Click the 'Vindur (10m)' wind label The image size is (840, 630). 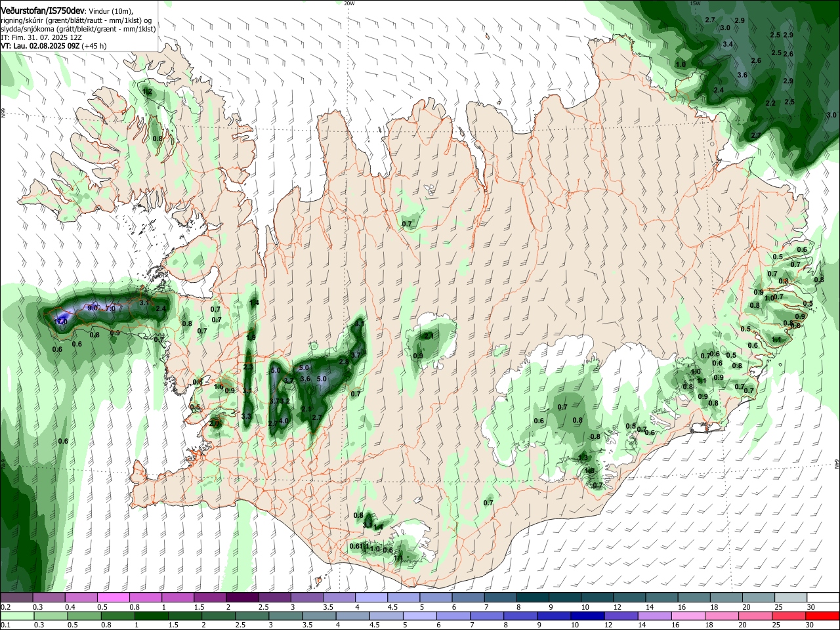(110, 11)
